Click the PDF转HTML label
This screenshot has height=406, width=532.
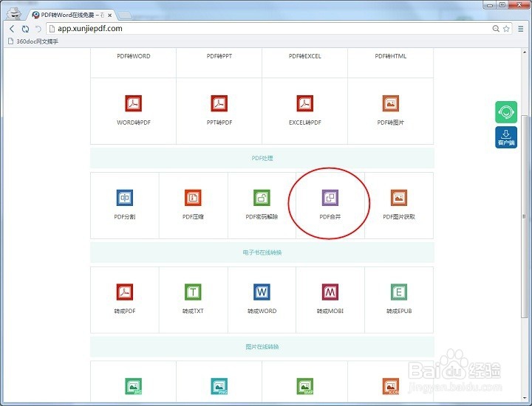[391, 56]
